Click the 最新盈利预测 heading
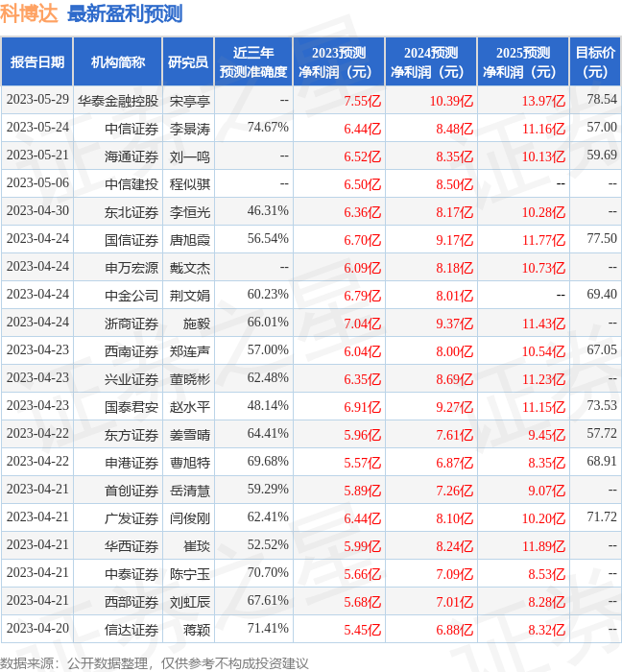The width and height of the screenshot is (622, 672). 125,13
